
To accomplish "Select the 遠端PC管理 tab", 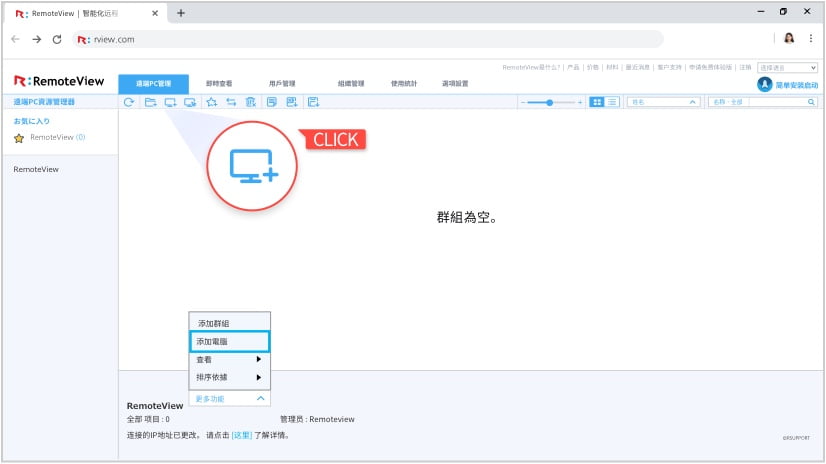I will [153, 84].
